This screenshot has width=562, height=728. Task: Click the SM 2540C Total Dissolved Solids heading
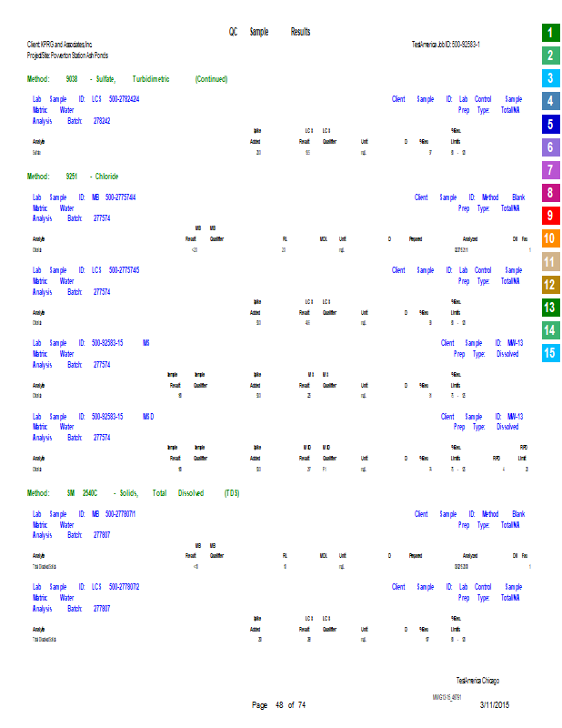click(132, 492)
